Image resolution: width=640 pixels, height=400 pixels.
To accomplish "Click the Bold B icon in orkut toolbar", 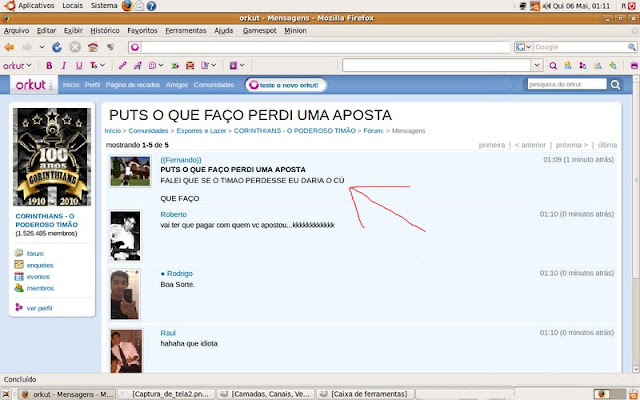I will pyautogui.click(x=49, y=65).
